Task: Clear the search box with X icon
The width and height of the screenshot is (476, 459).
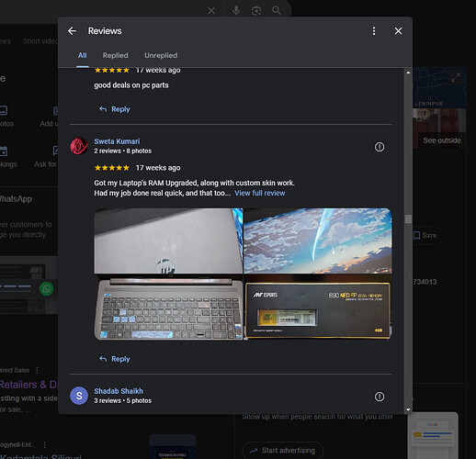Action: [211, 11]
